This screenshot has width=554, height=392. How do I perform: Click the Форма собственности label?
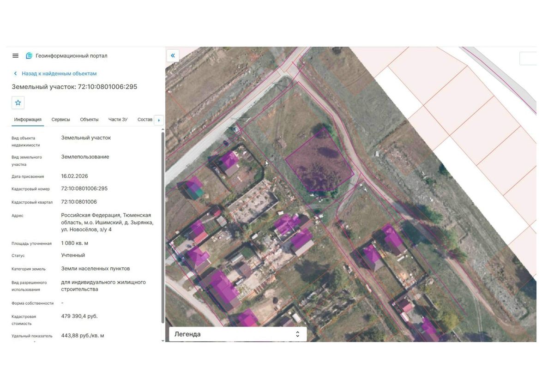[x=32, y=303]
